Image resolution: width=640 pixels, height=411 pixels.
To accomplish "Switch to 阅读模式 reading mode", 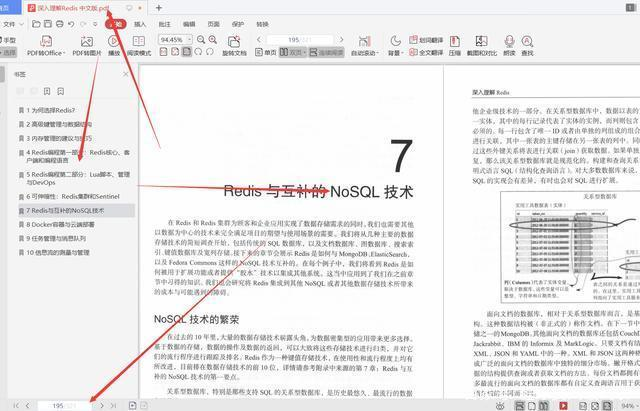I will (x=139, y=45).
